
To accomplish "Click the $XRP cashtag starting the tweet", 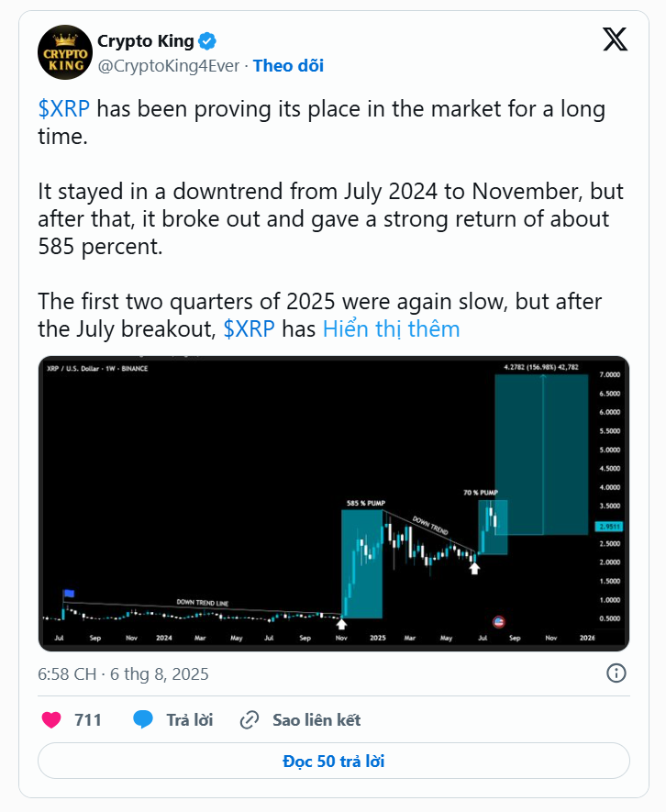I will tap(64, 110).
